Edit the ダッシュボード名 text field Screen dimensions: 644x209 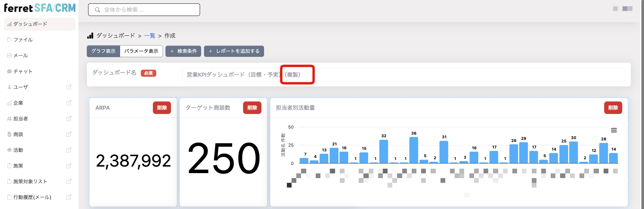(x=404, y=75)
